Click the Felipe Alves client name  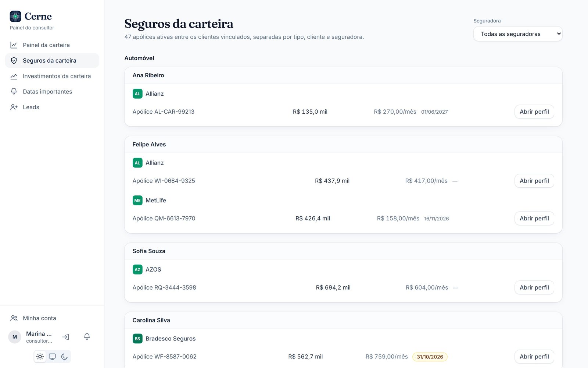click(x=149, y=144)
